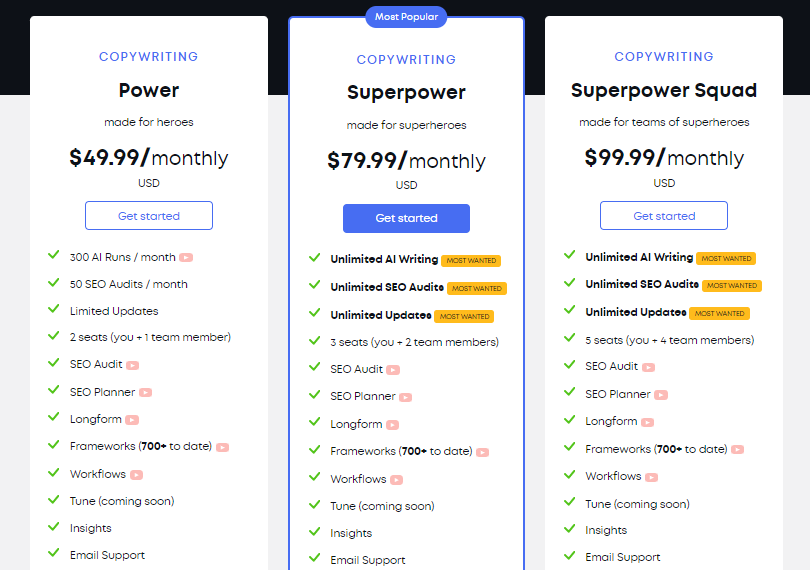Play Longform video icon in Superpower Squad plan

click(647, 422)
